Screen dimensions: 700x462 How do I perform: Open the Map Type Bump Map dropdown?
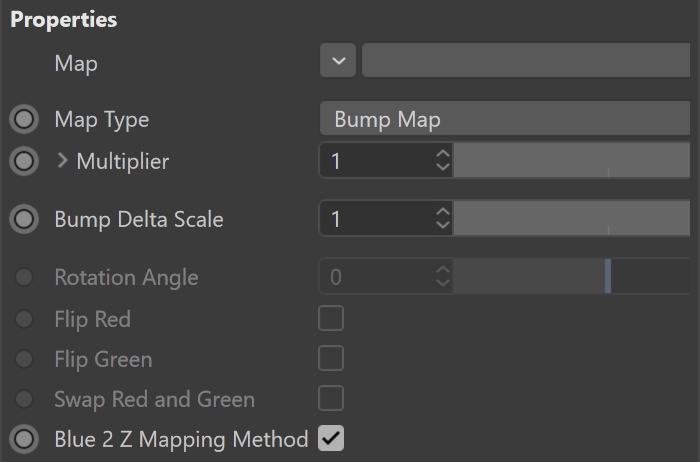pos(505,118)
